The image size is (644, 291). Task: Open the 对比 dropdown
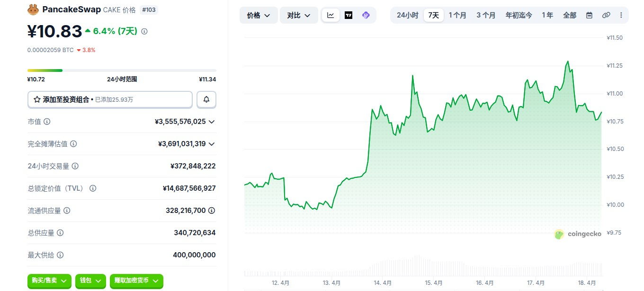tap(299, 15)
